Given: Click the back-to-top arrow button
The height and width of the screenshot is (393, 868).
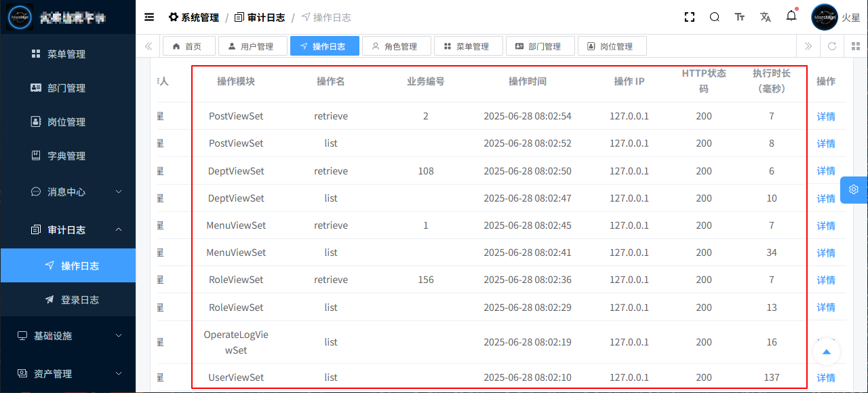Looking at the screenshot, I should coord(827,352).
